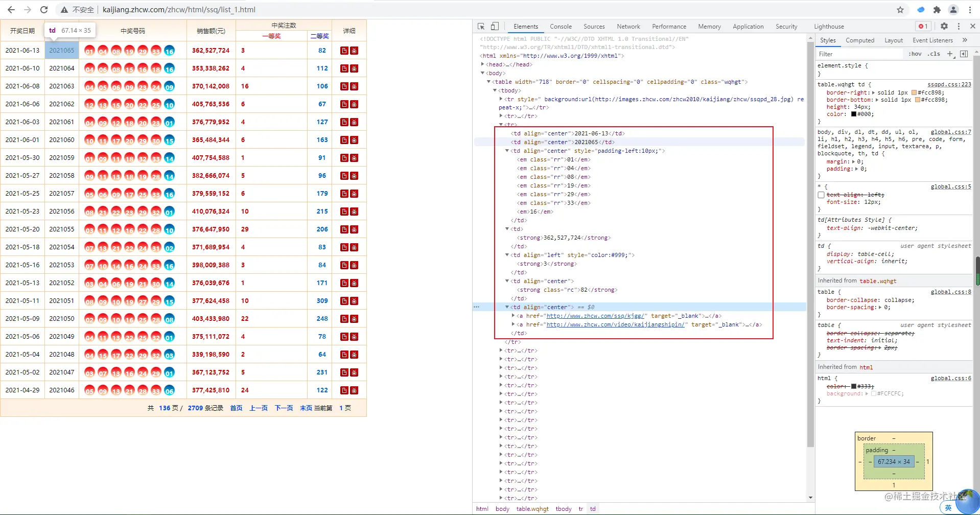Open the Event Listeners tab
This screenshot has height=515, width=980.
click(x=932, y=40)
